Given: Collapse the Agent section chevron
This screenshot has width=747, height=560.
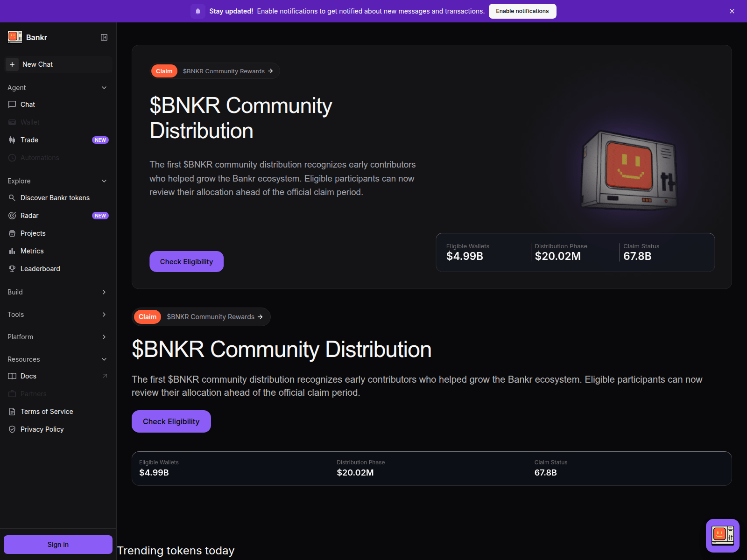Looking at the screenshot, I should click(104, 88).
